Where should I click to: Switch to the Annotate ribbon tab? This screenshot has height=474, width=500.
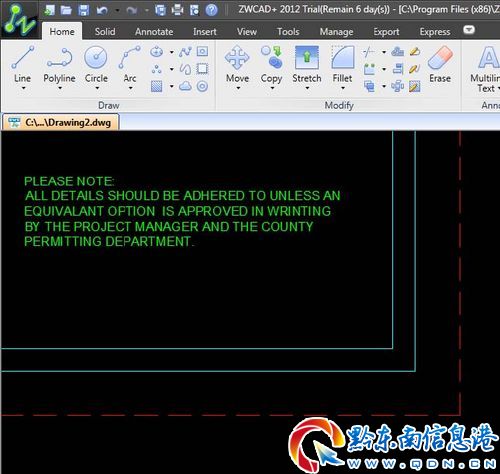(x=154, y=32)
